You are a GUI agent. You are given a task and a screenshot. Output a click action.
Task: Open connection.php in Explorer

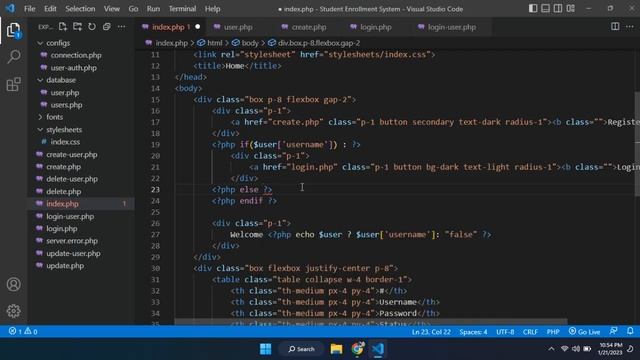(76, 55)
